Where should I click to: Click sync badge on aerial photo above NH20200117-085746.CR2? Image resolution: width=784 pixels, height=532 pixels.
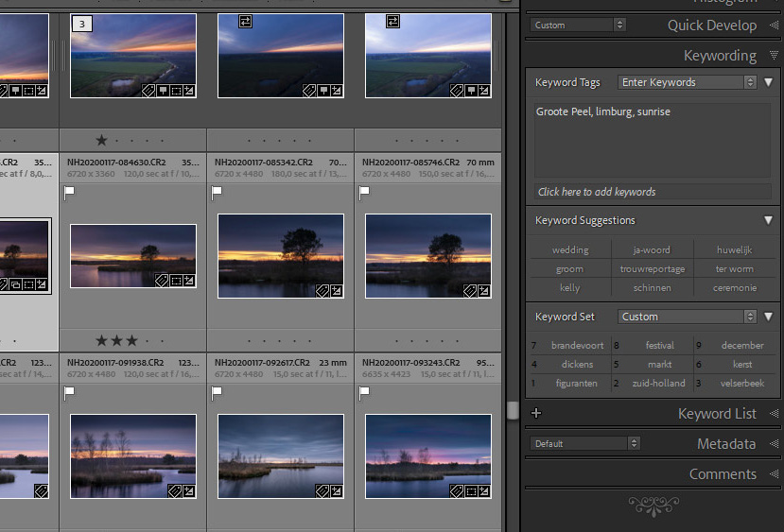coord(392,22)
